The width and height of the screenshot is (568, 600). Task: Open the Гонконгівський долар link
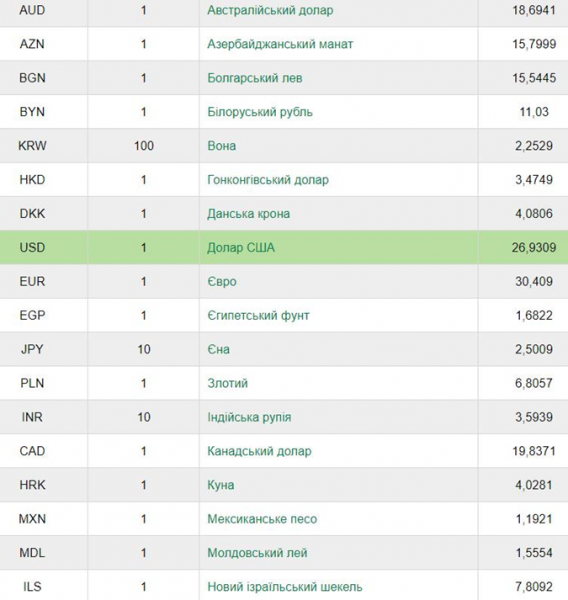click(x=268, y=180)
